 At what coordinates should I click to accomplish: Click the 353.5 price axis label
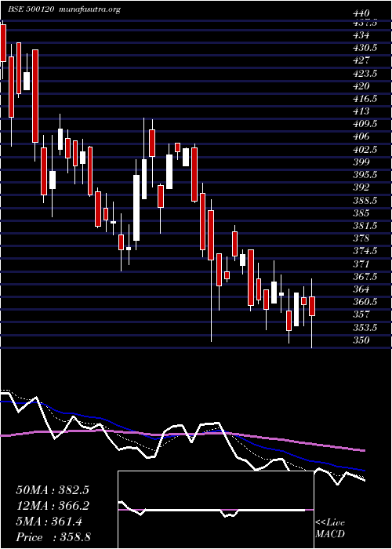coord(365,327)
